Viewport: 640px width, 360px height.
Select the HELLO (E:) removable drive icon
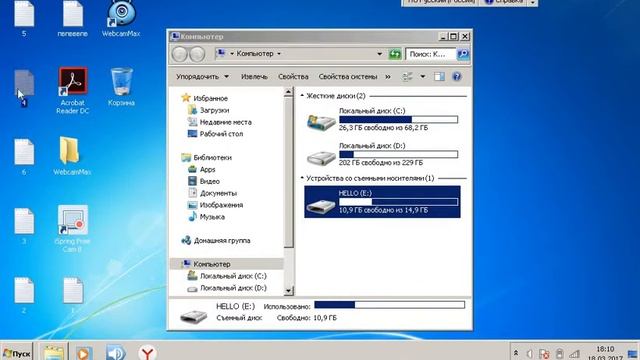(321, 206)
